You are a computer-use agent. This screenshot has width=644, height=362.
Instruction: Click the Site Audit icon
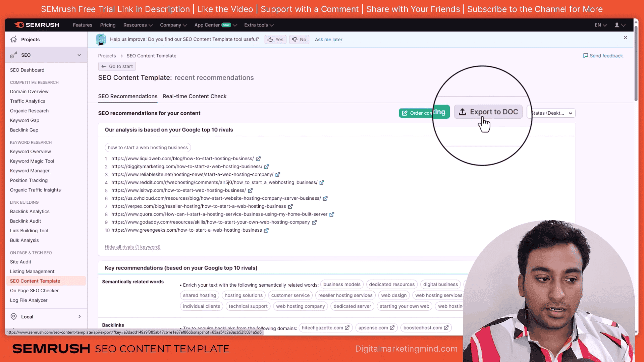coord(20,262)
